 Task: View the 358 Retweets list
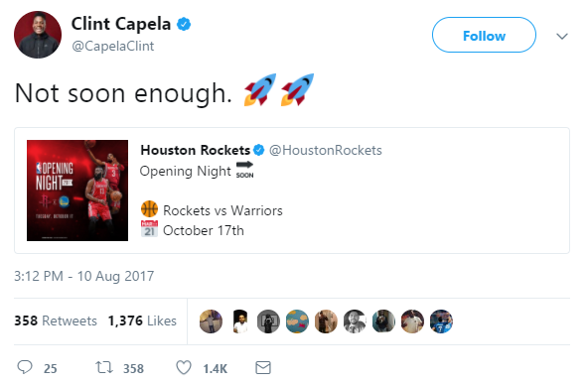tap(56, 320)
